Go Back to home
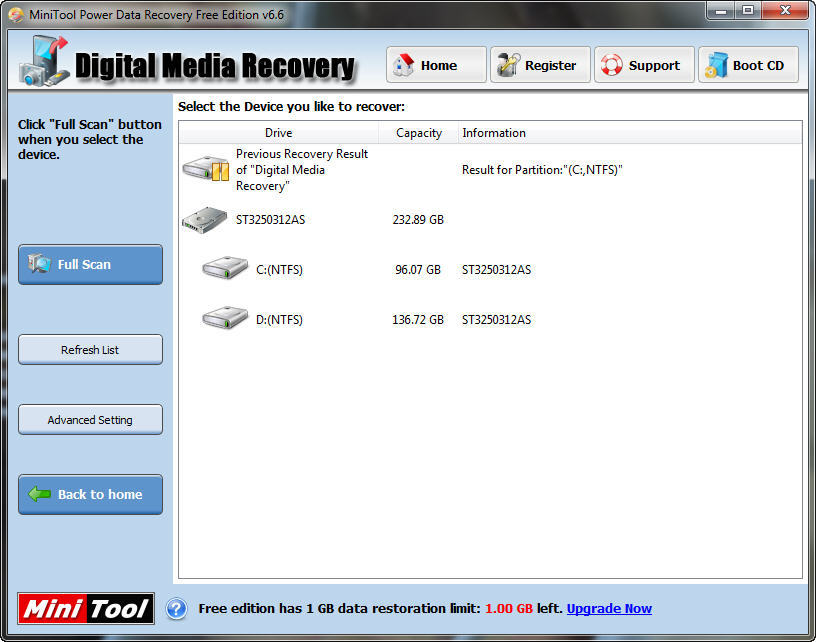 click(x=90, y=495)
